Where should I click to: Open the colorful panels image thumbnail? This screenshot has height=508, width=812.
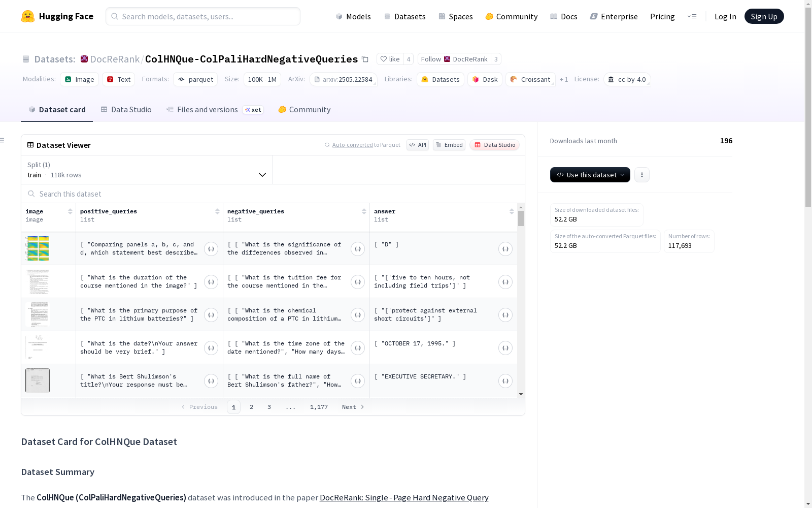38,248
